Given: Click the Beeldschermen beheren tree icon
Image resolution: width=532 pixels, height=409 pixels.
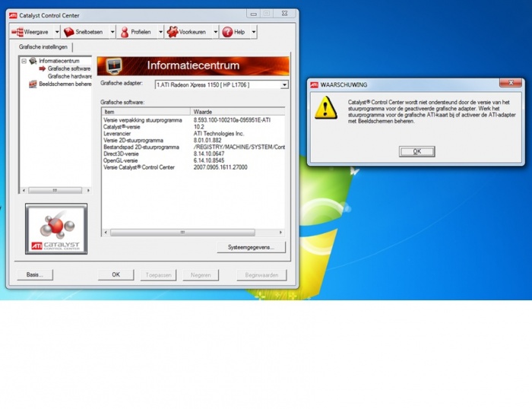Looking at the screenshot, I should [x=33, y=84].
